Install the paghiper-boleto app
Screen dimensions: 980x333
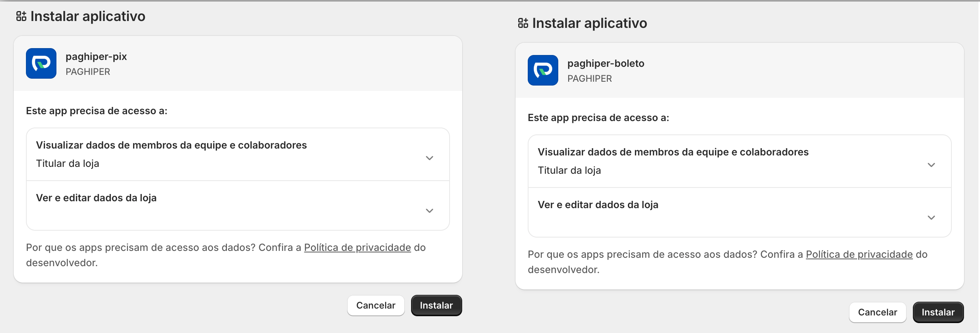[938, 312]
